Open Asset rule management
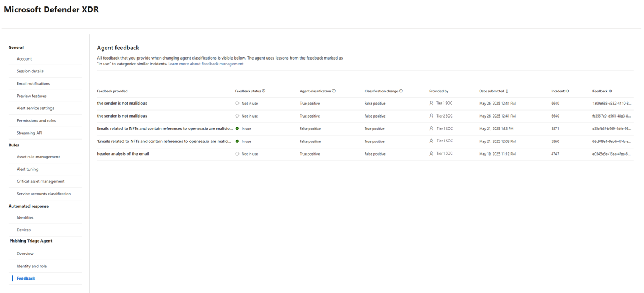Image resolution: width=644 pixels, height=293 pixels. click(x=38, y=157)
